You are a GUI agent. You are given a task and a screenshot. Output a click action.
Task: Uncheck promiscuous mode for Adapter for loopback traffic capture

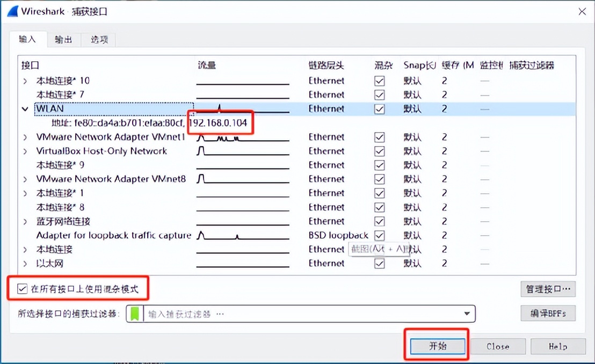(x=379, y=235)
